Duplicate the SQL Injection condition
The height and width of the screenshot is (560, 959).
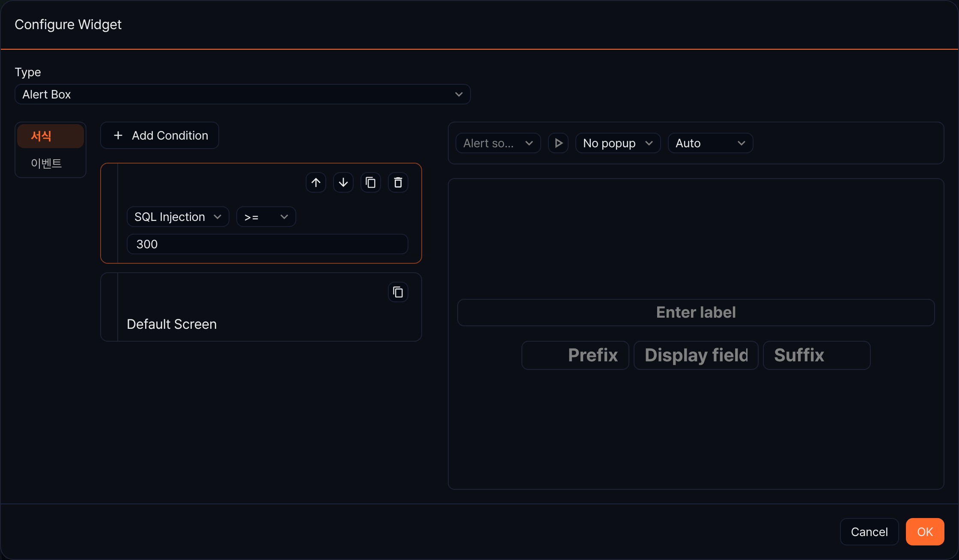tap(371, 182)
